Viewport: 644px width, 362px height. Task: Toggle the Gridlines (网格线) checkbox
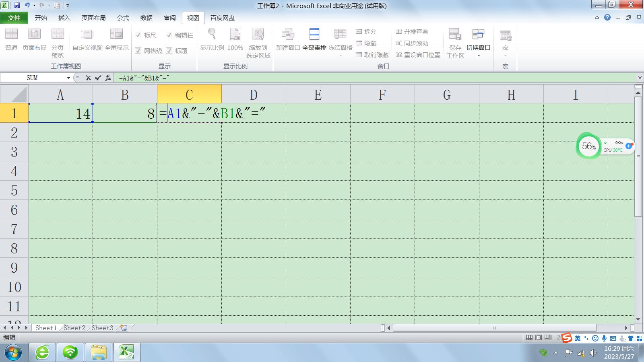[138, 51]
